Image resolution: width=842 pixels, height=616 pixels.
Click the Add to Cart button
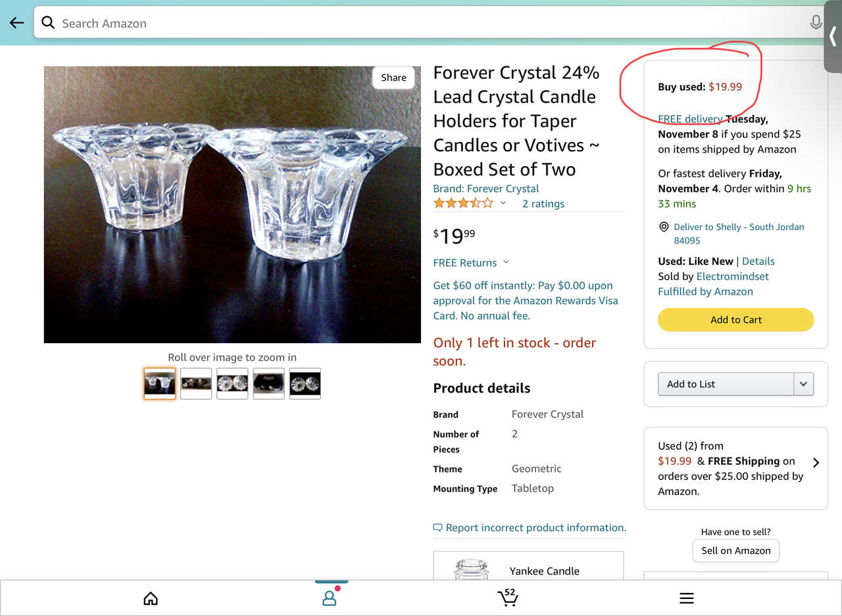point(735,320)
